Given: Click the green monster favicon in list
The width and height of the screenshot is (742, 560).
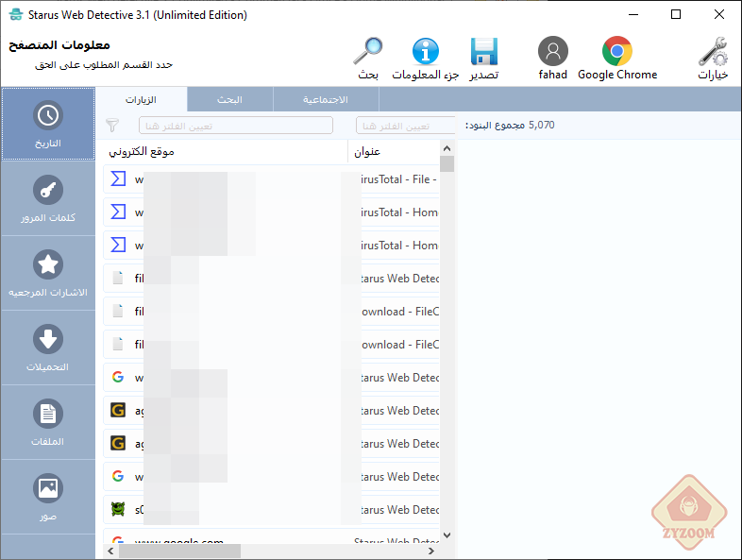Looking at the screenshot, I should 118,509.
